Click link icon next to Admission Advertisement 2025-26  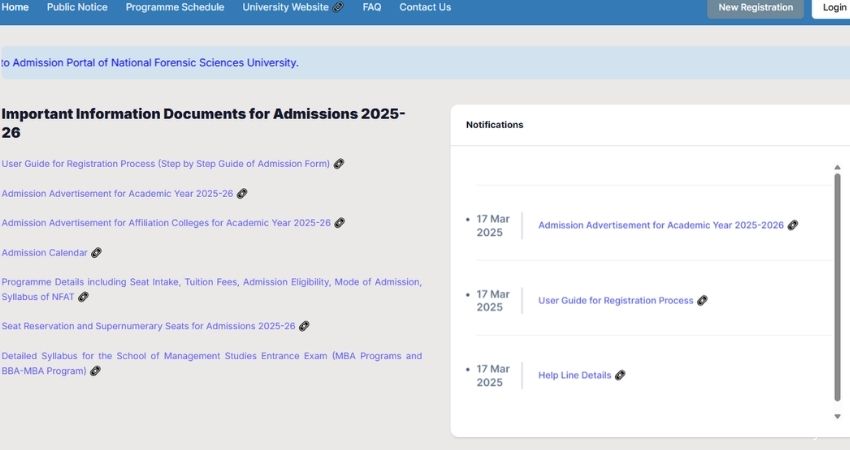(x=242, y=194)
